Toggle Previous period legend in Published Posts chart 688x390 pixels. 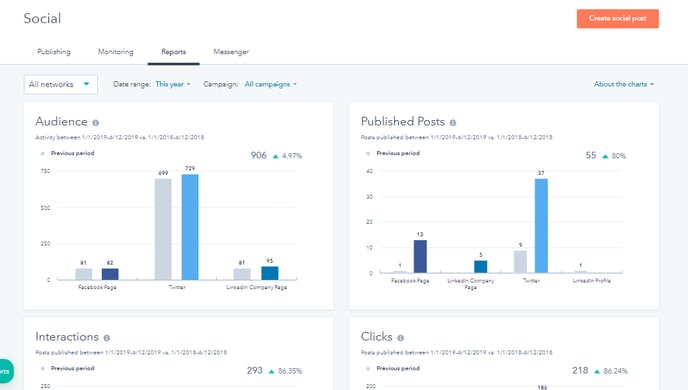point(393,153)
